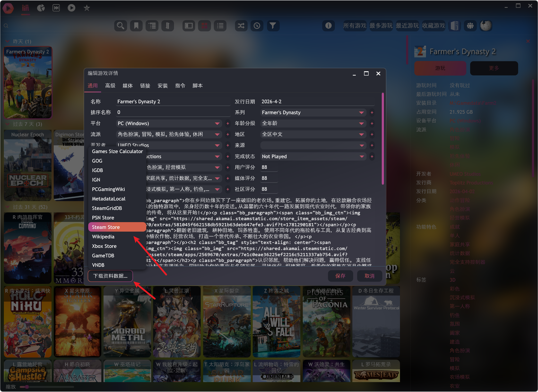538x392 pixels.
Task: Cancel editing with the 取消 button
Action: 369,276
